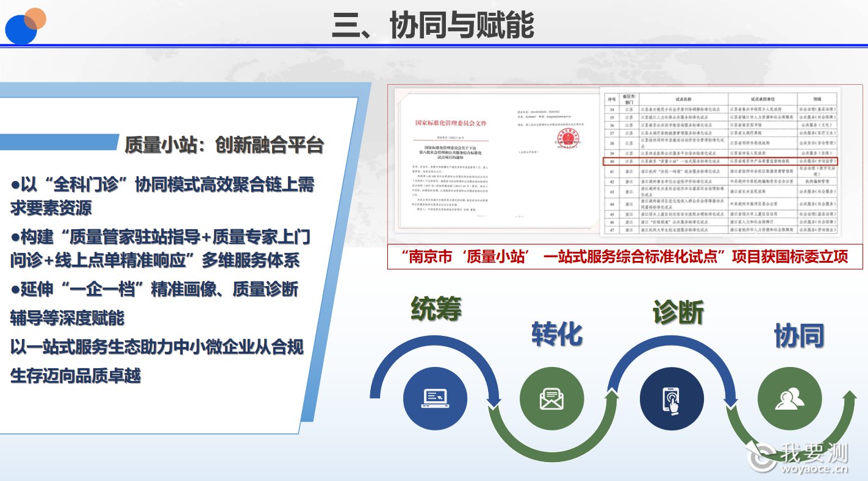868x481 pixels.
Task: Click the envelope icon under 转化
Action: [x=551, y=399]
